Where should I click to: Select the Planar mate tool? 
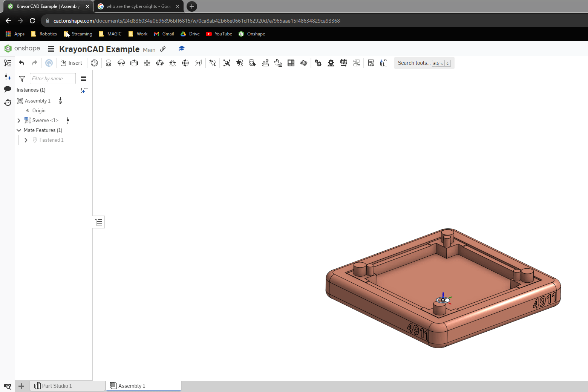click(x=147, y=63)
